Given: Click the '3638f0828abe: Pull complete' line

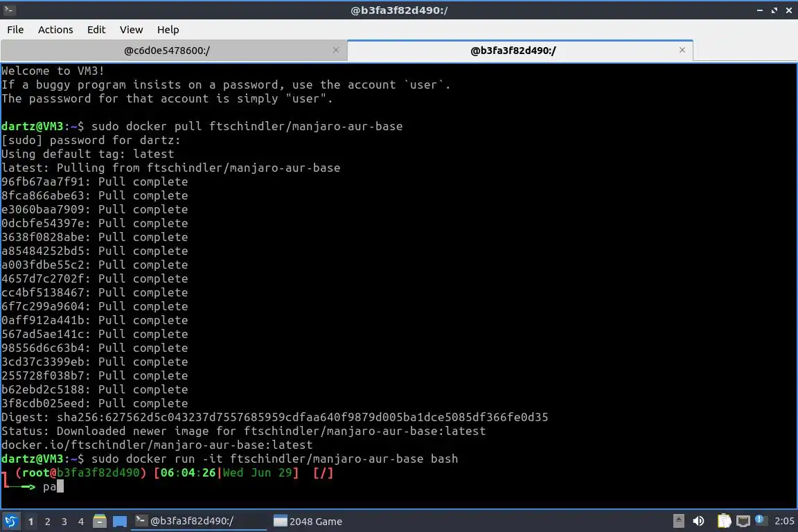Looking at the screenshot, I should [95, 237].
